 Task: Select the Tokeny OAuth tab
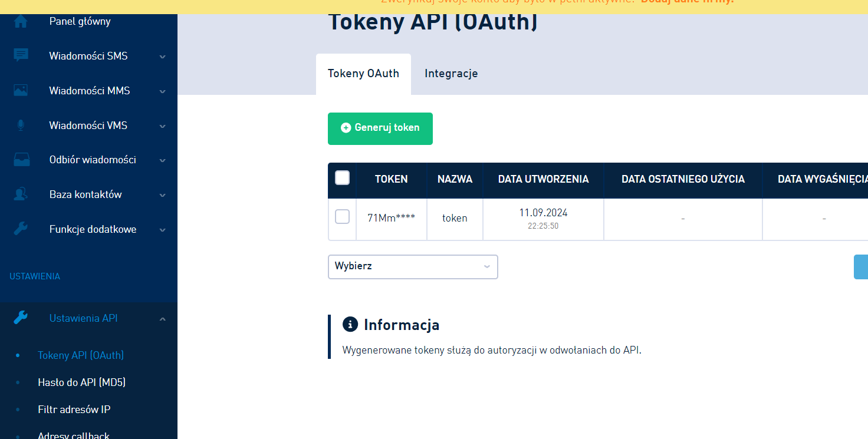[x=363, y=74]
